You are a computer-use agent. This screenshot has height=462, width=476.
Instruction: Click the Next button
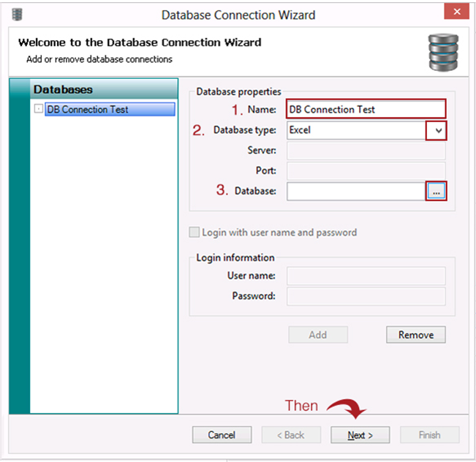point(360,435)
